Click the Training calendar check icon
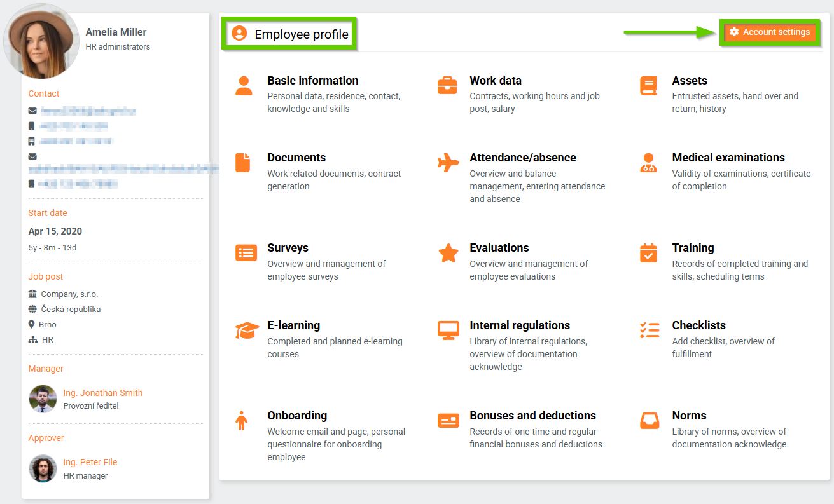Screen dimensions: 834x504 [x=649, y=253]
